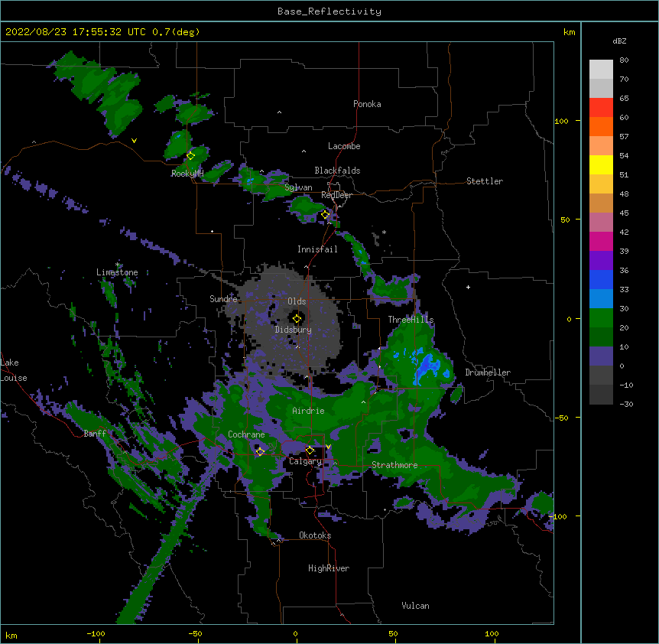Click the Stettler city label
The height and width of the screenshot is (644, 659).
(x=485, y=181)
